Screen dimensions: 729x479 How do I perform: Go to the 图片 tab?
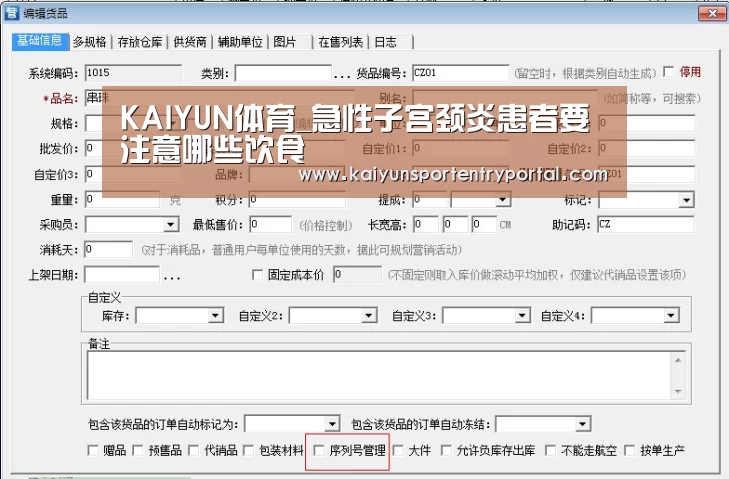[285, 42]
